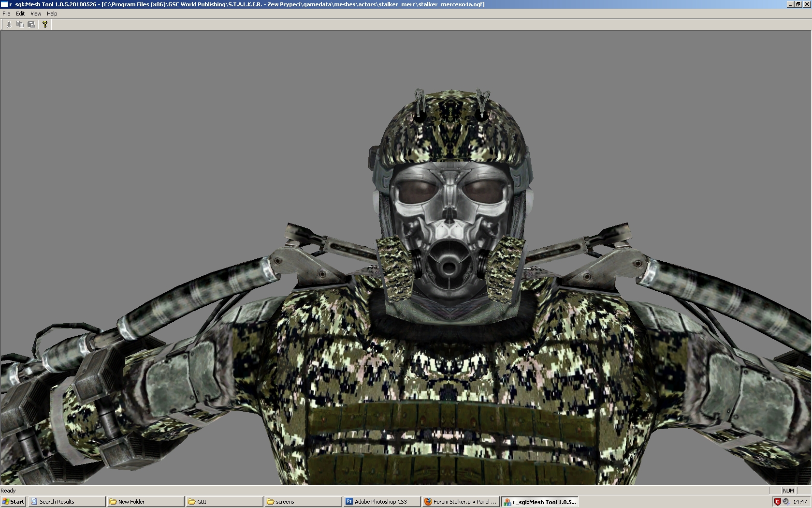This screenshot has width=812, height=508.
Task: Open the About help question mark icon
Action: pos(45,24)
